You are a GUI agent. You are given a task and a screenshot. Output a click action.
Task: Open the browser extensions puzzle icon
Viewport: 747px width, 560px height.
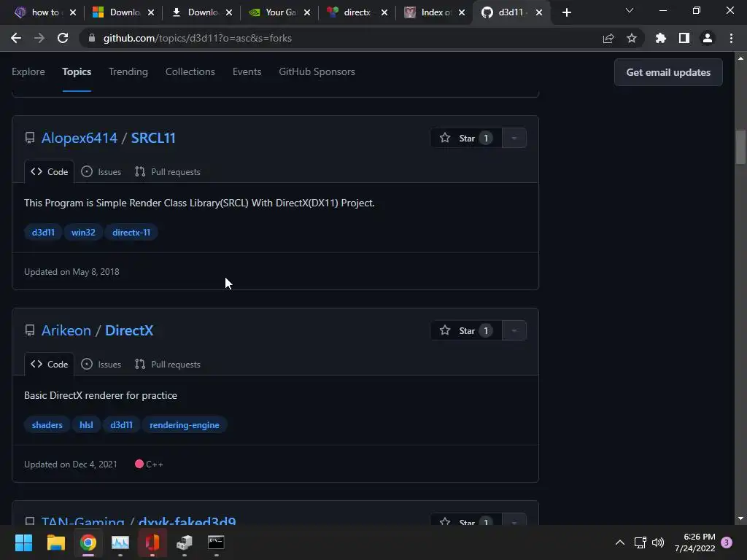661,38
